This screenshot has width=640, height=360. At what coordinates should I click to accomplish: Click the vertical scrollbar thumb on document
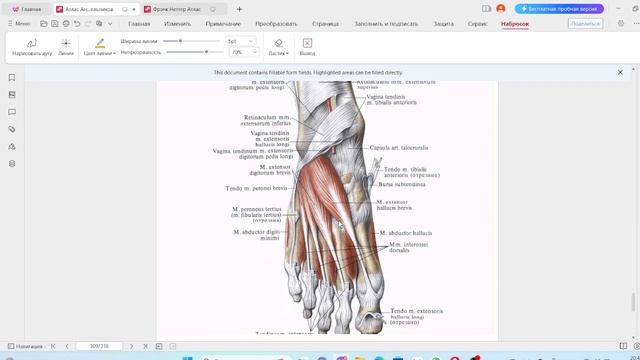[633, 302]
